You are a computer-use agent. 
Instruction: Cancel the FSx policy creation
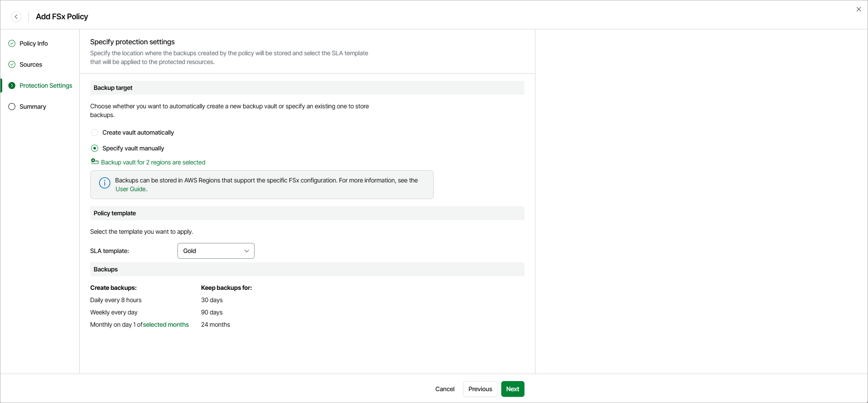[x=445, y=389]
